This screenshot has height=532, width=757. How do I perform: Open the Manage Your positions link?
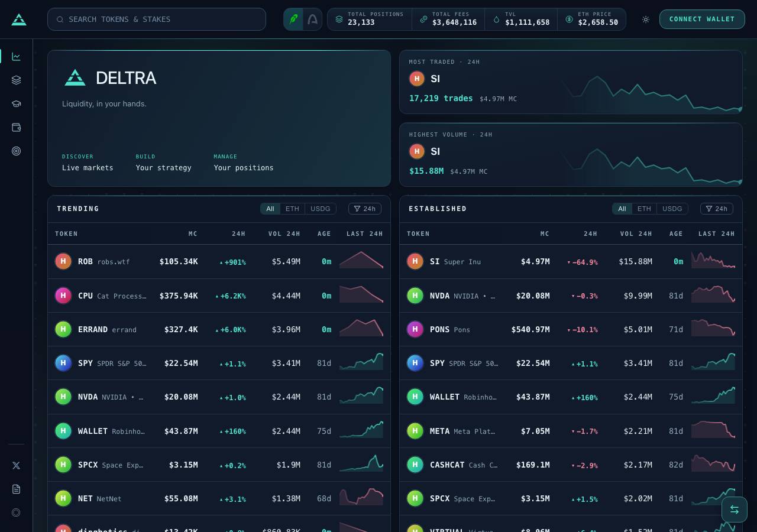pos(244,163)
